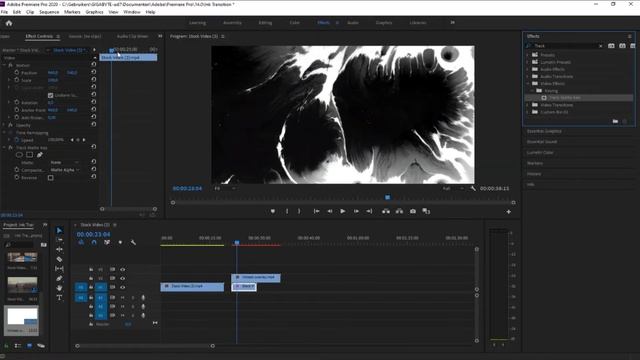Click the Add Marker button in program monitor
640x360 pixels.
click(273, 211)
